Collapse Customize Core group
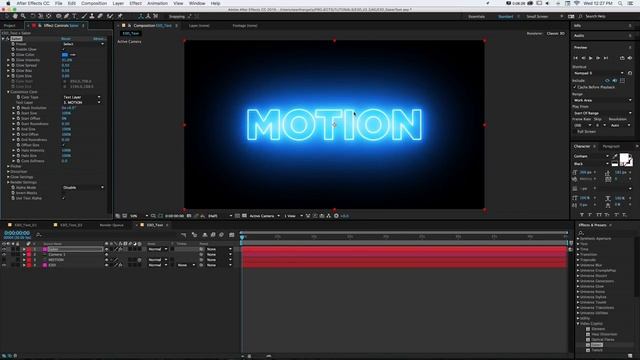Screen dimensions: 640x360 click(x=8, y=92)
